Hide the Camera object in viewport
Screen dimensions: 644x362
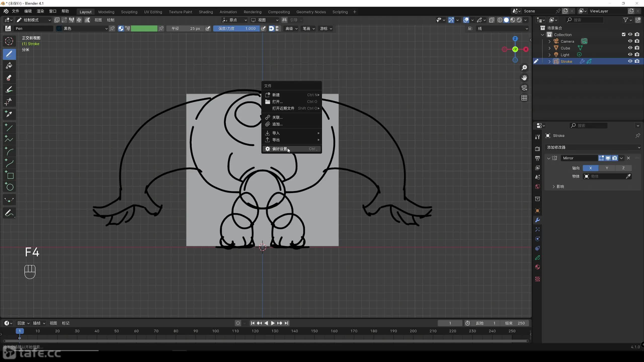click(x=630, y=41)
